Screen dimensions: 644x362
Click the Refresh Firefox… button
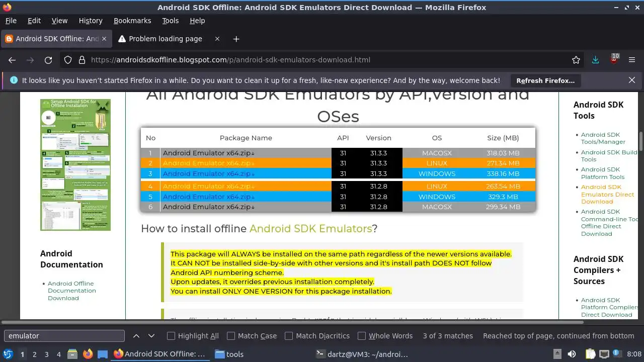tap(545, 80)
